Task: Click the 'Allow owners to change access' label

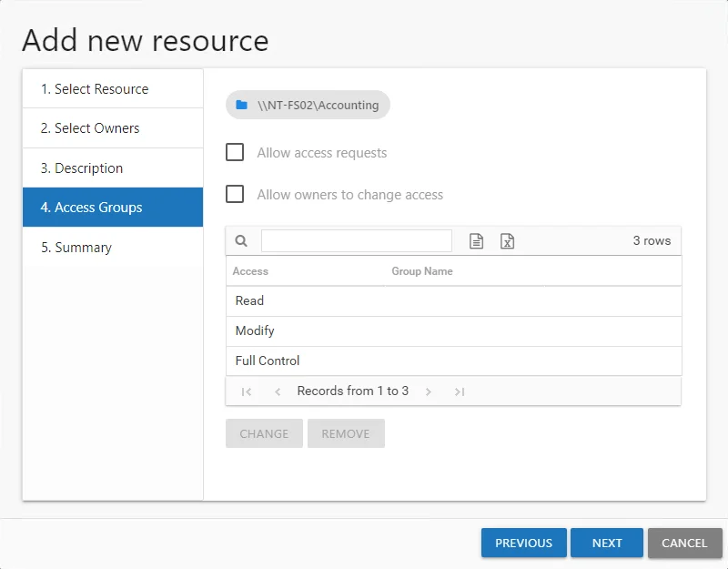Action: pyautogui.click(x=350, y=195)
